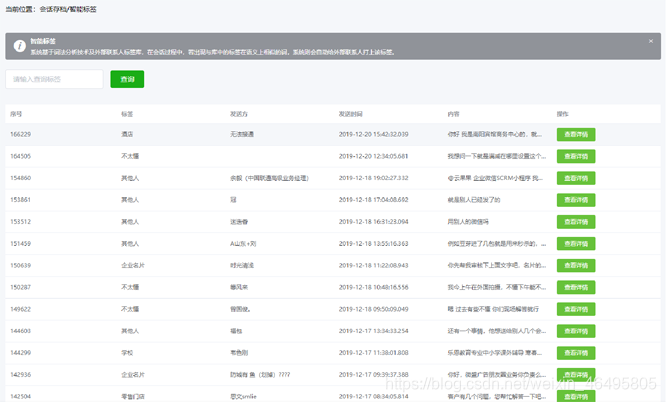
Task: Select serial number 142936
Action: [20, 375]
